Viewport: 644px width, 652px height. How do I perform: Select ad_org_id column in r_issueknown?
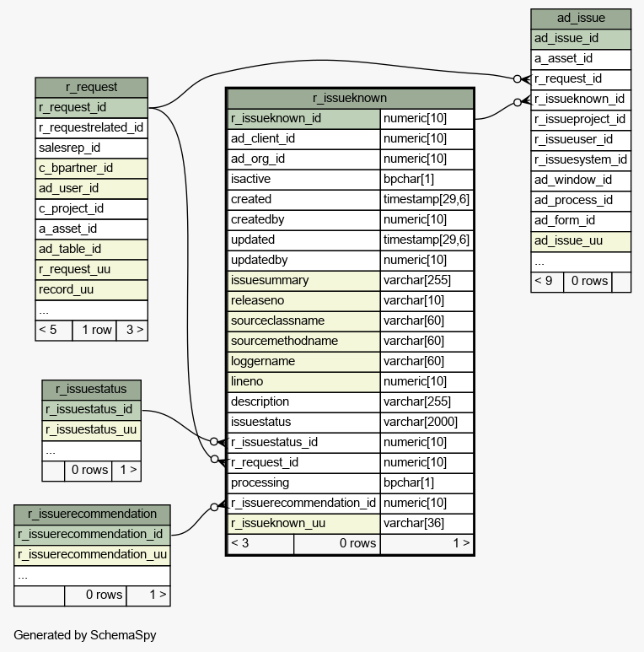point(303,159)
